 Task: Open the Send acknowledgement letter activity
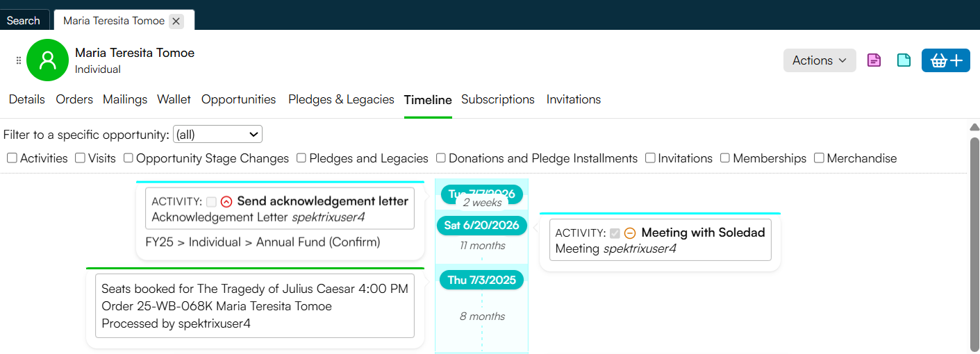(323, 201)
